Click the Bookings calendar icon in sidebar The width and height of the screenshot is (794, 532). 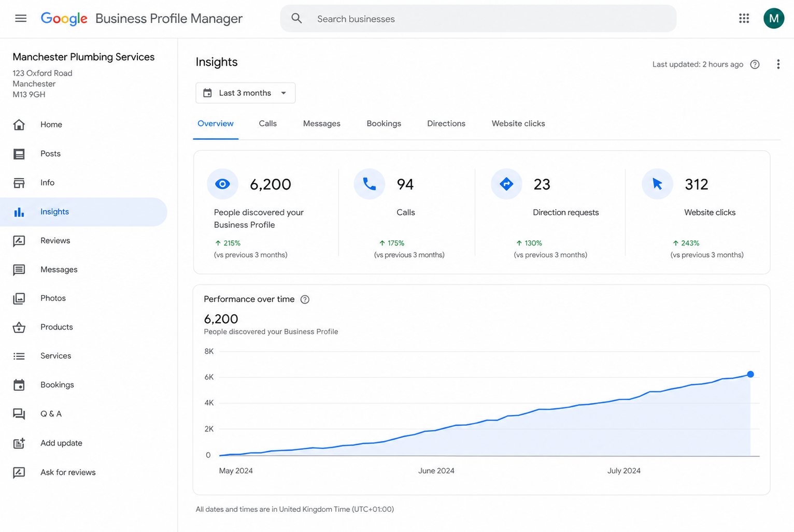19,385
